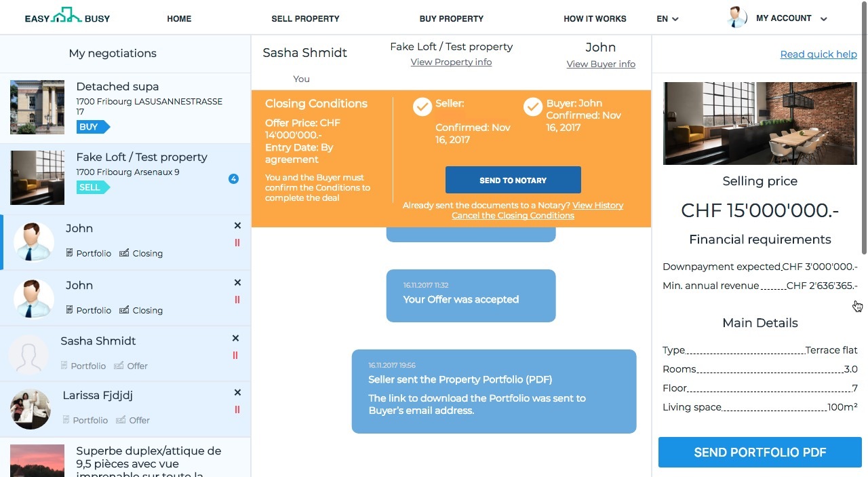
Task: Toggle the Seller confirmed checkmark
Action: (x=422, y=107)
